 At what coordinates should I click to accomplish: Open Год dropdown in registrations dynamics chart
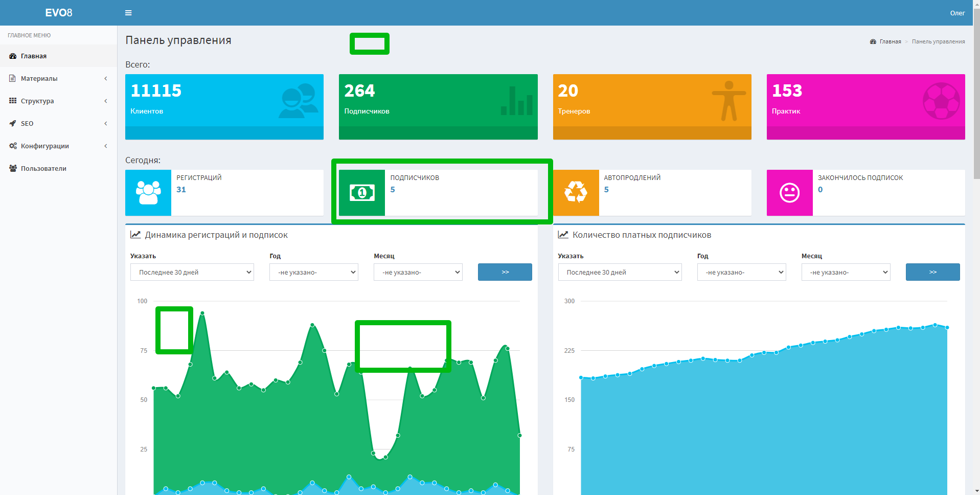click(x=313, y=272)
